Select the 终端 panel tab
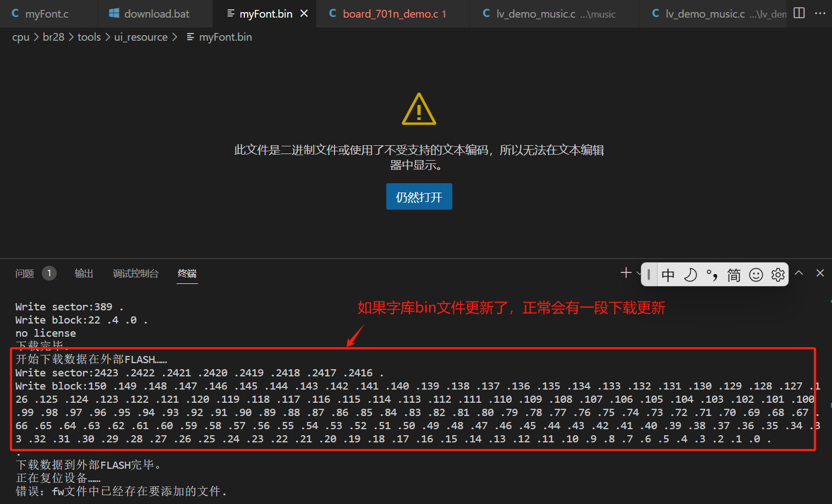 click(x=187, y=273)
